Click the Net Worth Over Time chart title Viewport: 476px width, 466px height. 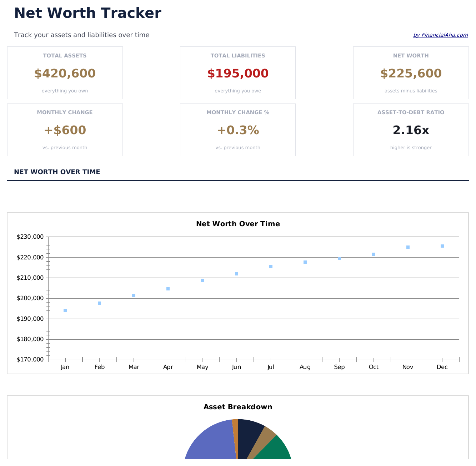click(238, 224)
